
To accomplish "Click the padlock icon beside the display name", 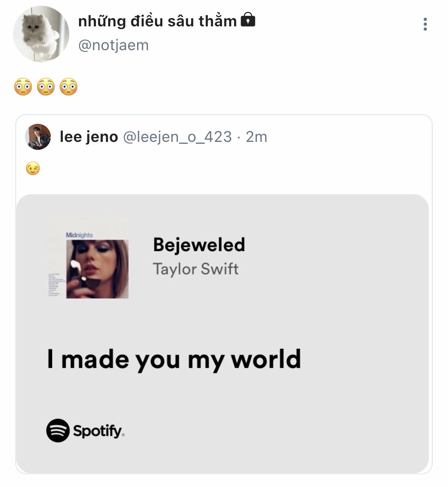I will point(248,20).
